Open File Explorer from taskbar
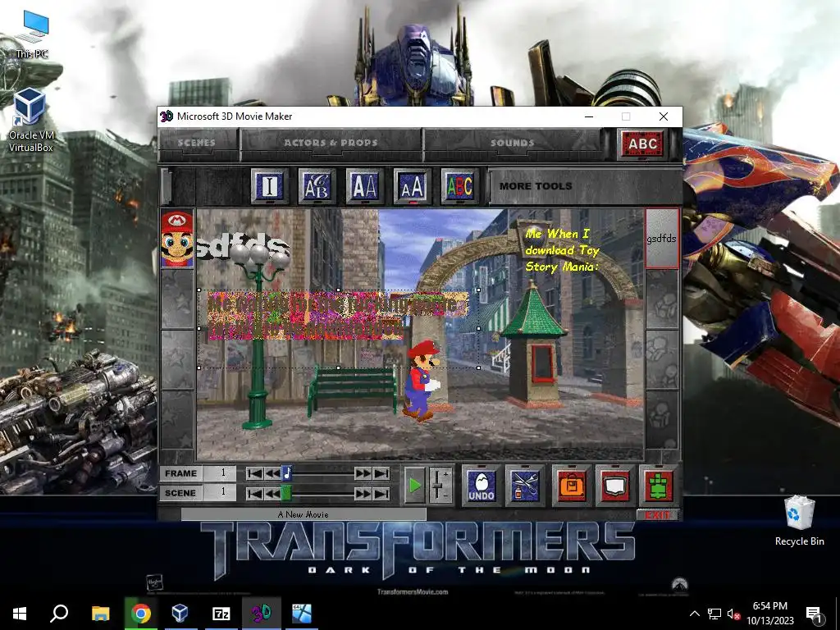The image size is (840, 630). pos(100,614)
